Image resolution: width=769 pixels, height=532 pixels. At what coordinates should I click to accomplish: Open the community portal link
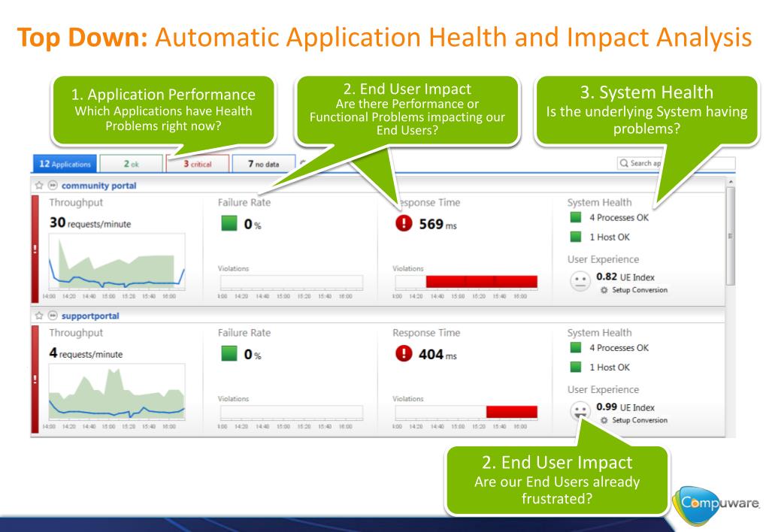[98, 186]
